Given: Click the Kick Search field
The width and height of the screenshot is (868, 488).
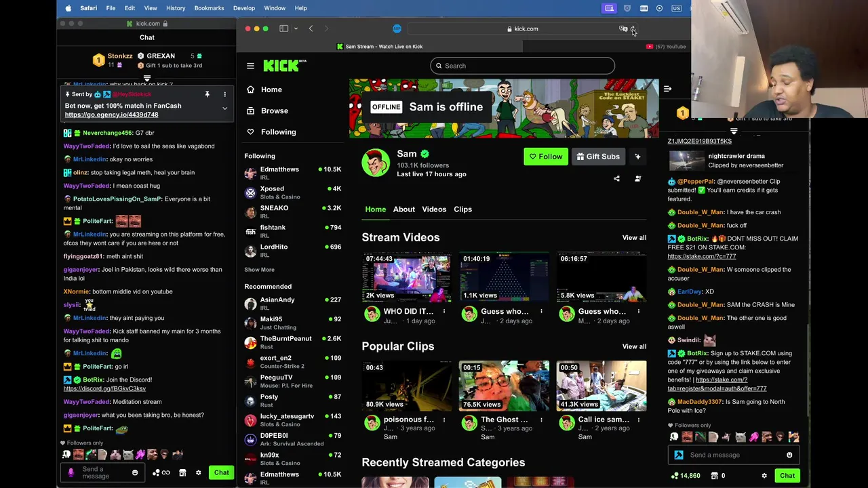Looking at the screenshot, I should 522,66.
